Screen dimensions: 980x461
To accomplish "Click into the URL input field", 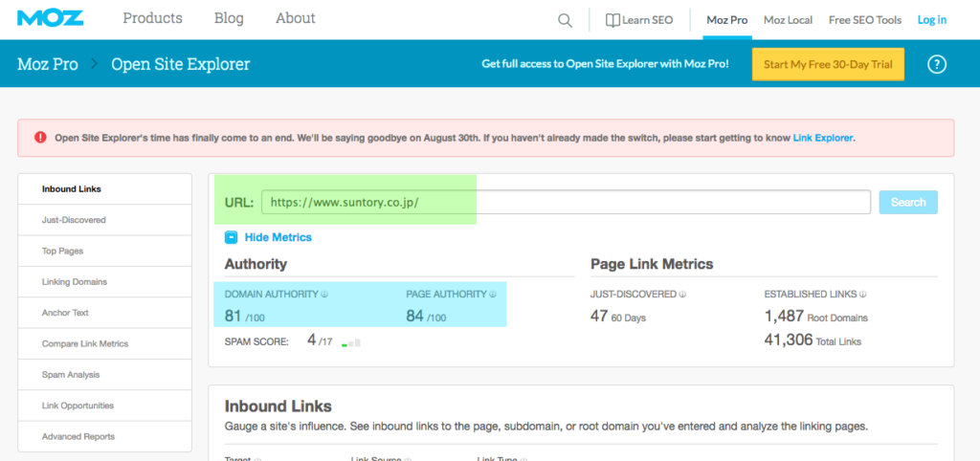I will click(566, 203).
